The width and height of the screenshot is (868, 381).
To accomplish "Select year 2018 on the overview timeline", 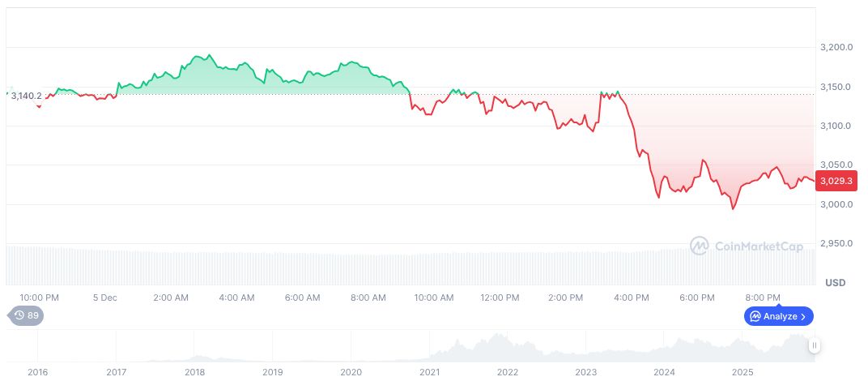I will click(x=194, y=372).
